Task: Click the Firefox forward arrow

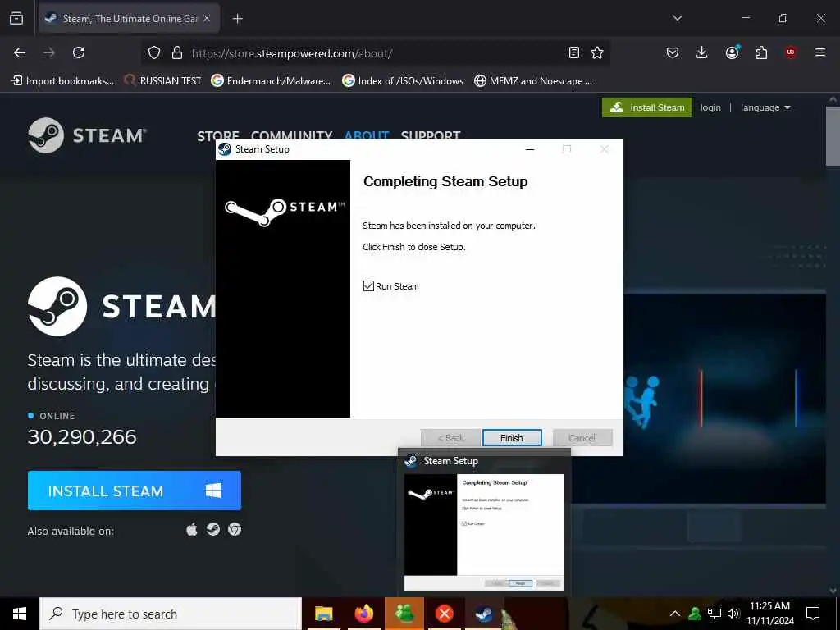Action: [x=48, y=52]
